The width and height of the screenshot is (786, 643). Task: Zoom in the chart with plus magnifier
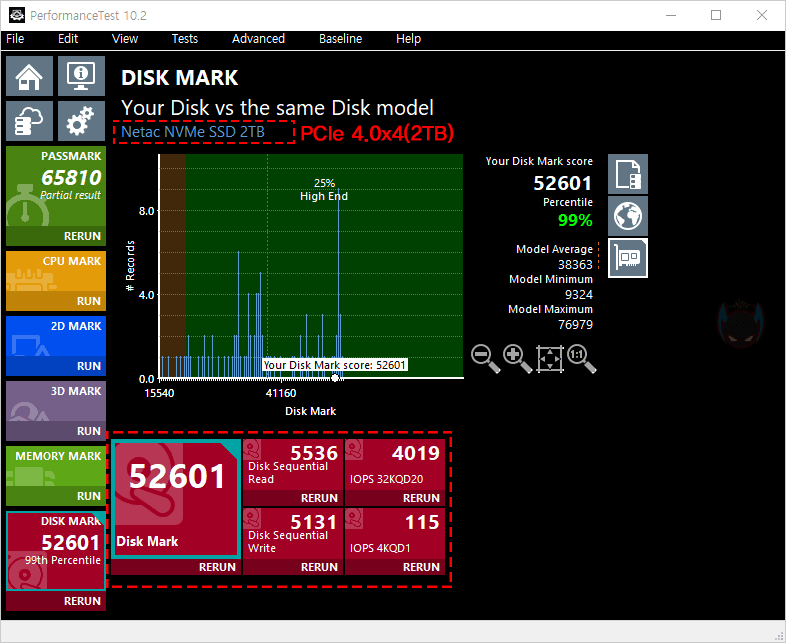pyautogui.click(x=517, y=359)
